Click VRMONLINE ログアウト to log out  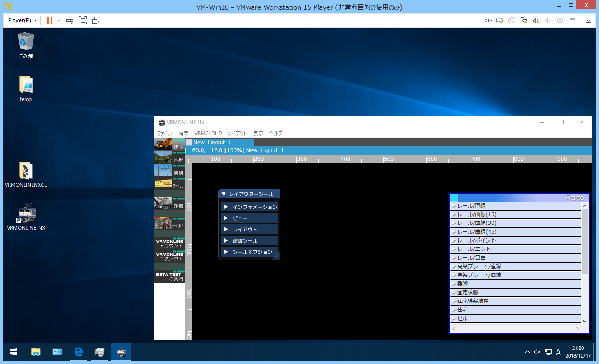[x=169, y=257]
